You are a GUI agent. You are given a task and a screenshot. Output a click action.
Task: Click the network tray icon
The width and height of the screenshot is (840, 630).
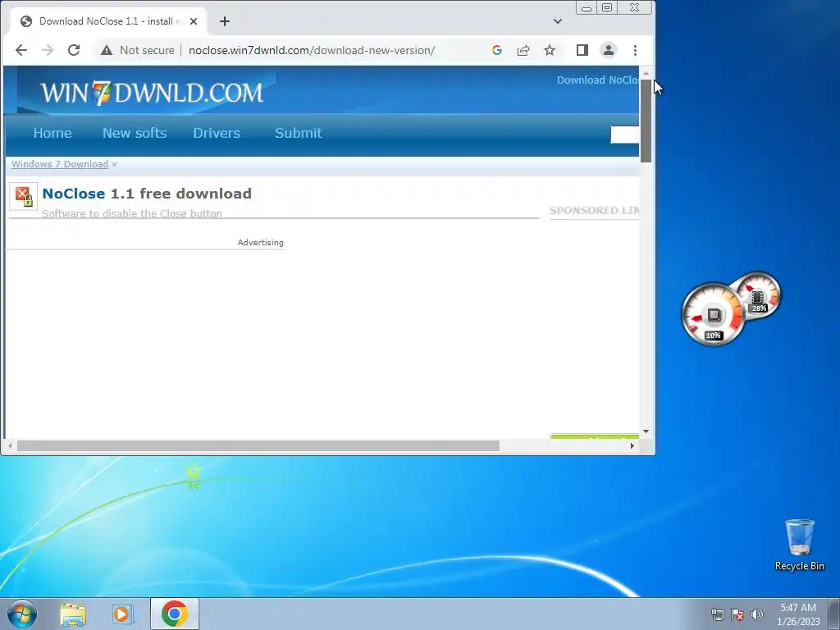point(717,614)
